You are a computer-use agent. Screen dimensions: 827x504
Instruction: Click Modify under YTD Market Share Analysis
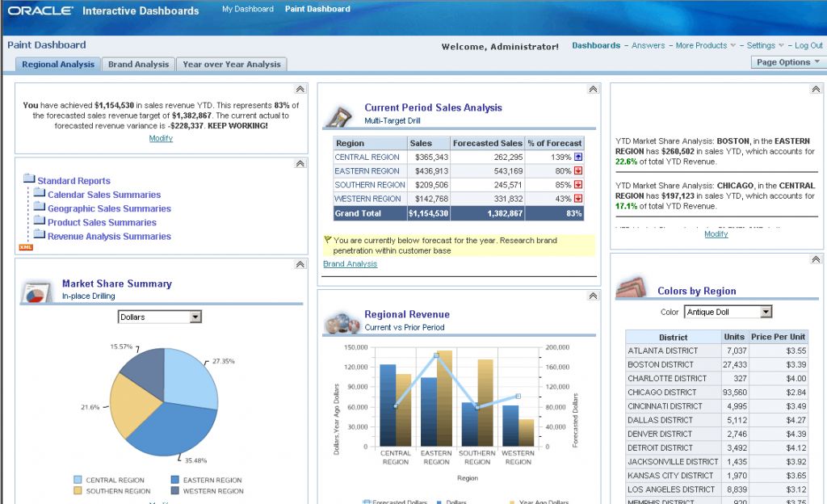tap(716, 234)
